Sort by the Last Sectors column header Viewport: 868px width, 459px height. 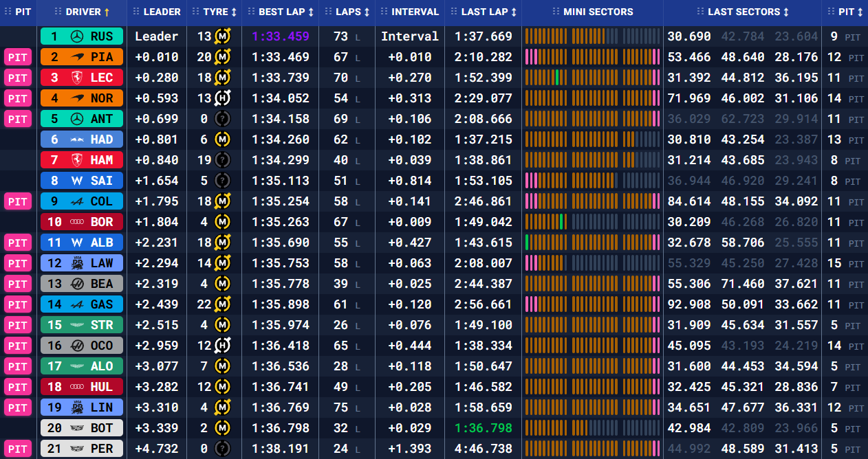point(743,12)
